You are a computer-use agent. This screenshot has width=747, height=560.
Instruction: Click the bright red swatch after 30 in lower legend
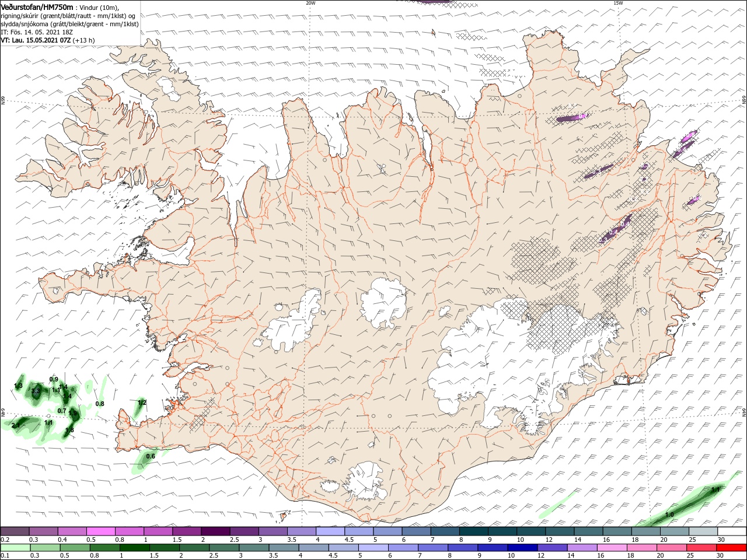pos(731,548)
